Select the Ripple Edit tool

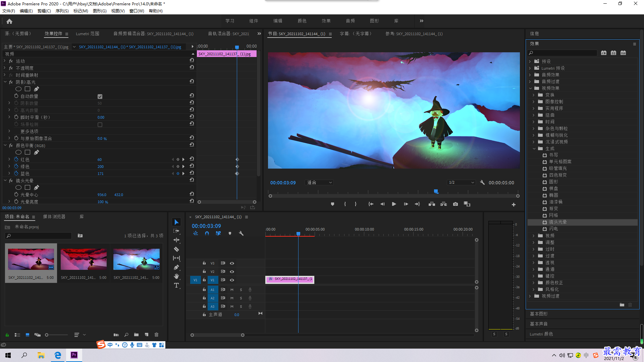click(176, 240)
